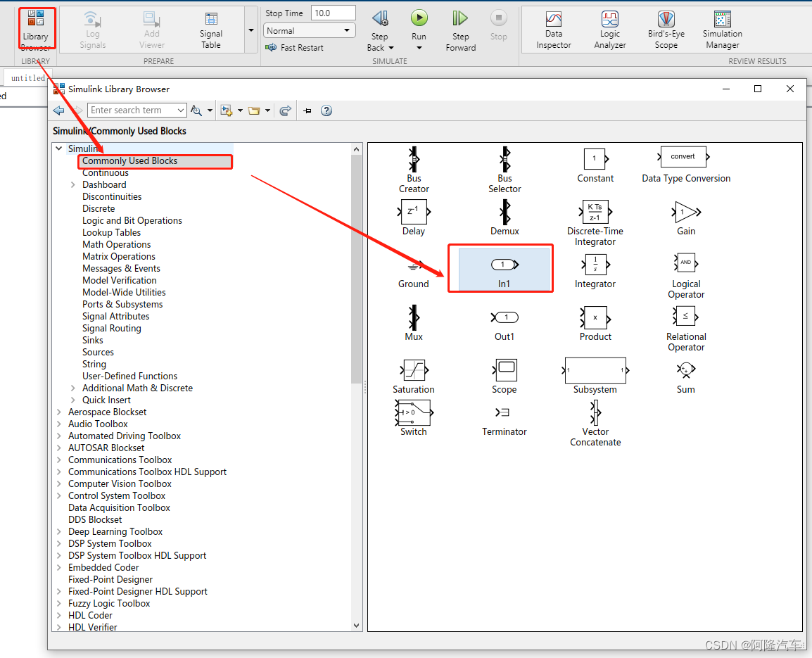The width and height of the screenshot is (812, 658).
Task: Maximize the Simulink Library Browser window
Action: click(x=758, y=89)
